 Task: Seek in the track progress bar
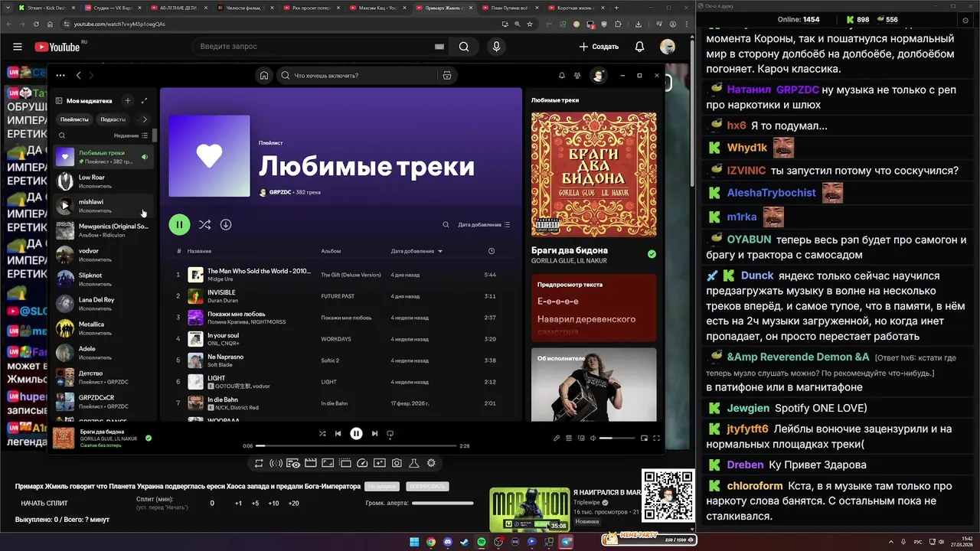pos(356,445)
